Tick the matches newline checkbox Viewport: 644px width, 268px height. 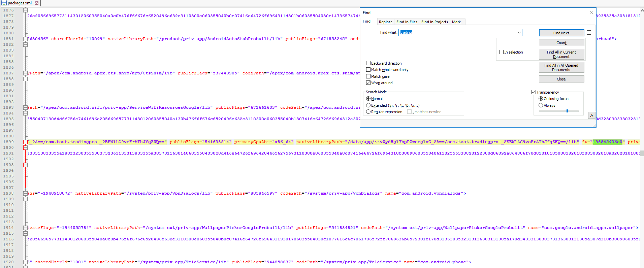point(409,112)
